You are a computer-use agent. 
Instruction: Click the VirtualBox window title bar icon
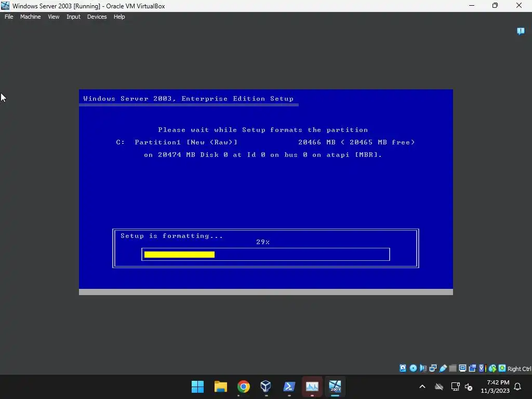pos(5,6)
